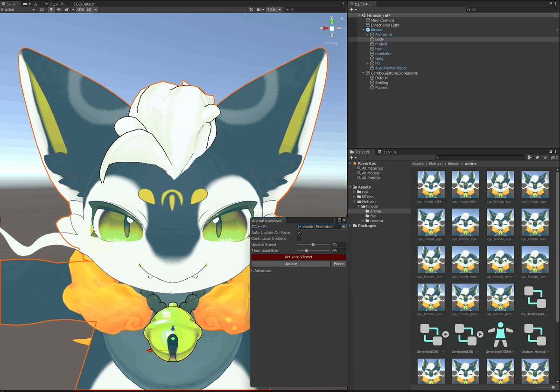
Task: Click search by label tag icon
Action: 537,158
